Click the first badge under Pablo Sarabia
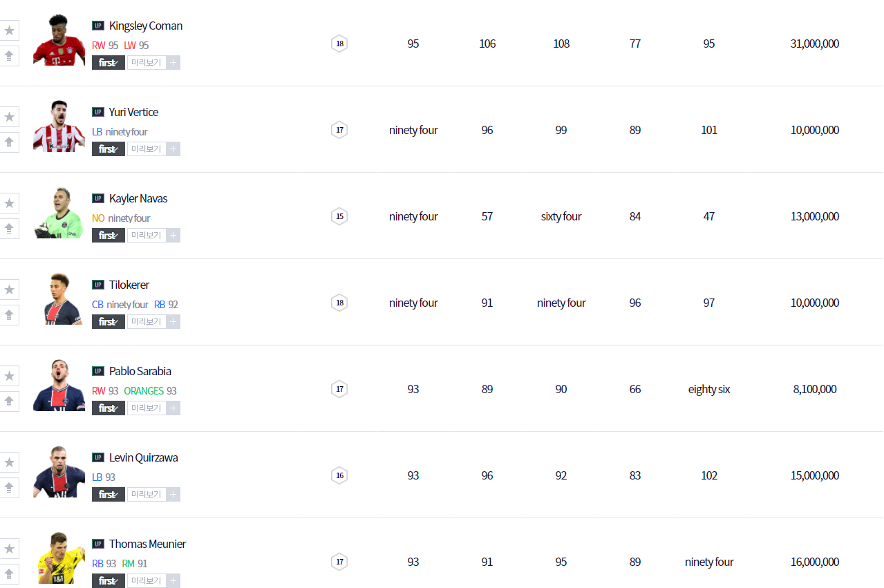 coord(109,408)
